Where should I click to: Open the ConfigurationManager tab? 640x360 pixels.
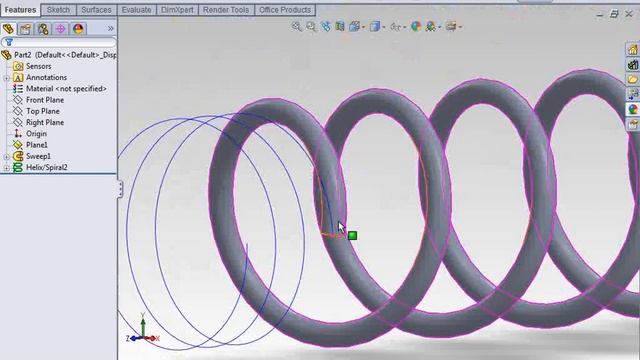[x=43, y=29]
